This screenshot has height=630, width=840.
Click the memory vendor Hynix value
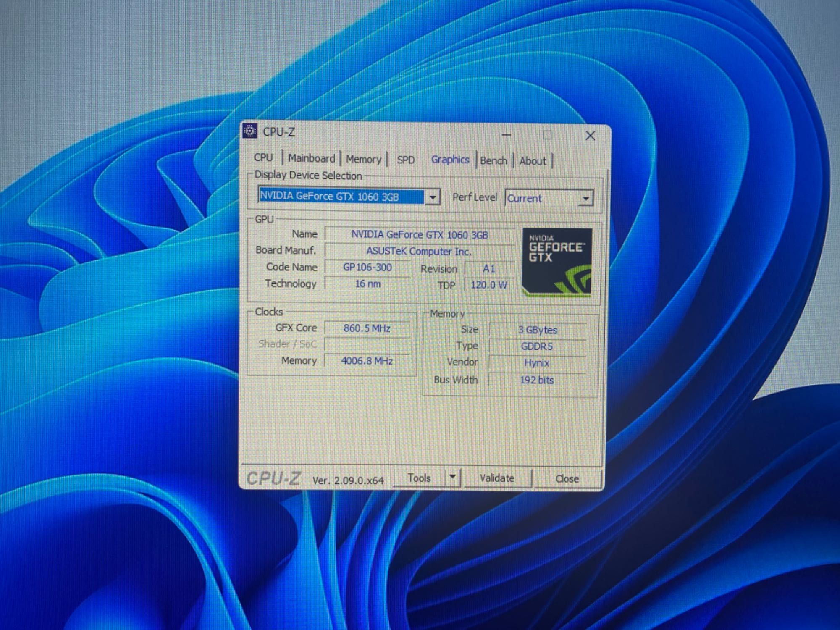coord(537,363)
